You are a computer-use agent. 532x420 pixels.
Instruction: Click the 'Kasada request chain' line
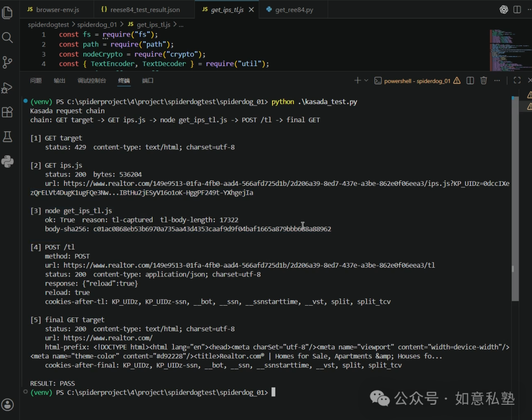click(x=67, y=111)
